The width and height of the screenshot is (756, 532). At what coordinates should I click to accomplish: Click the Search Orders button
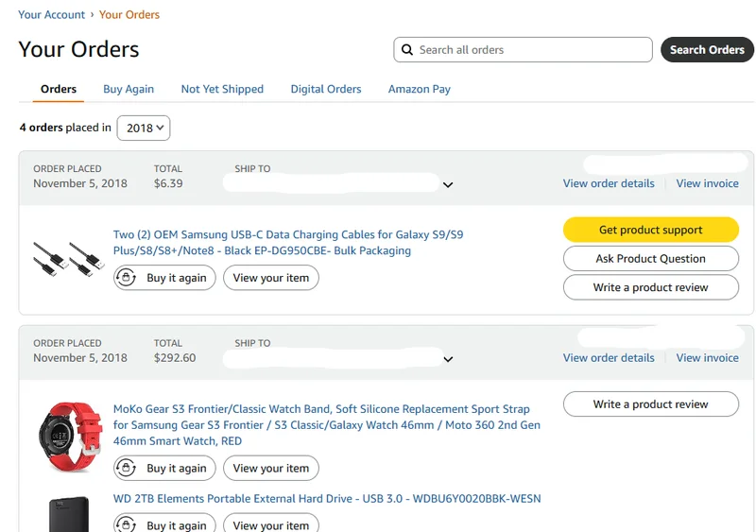point(707,50)
